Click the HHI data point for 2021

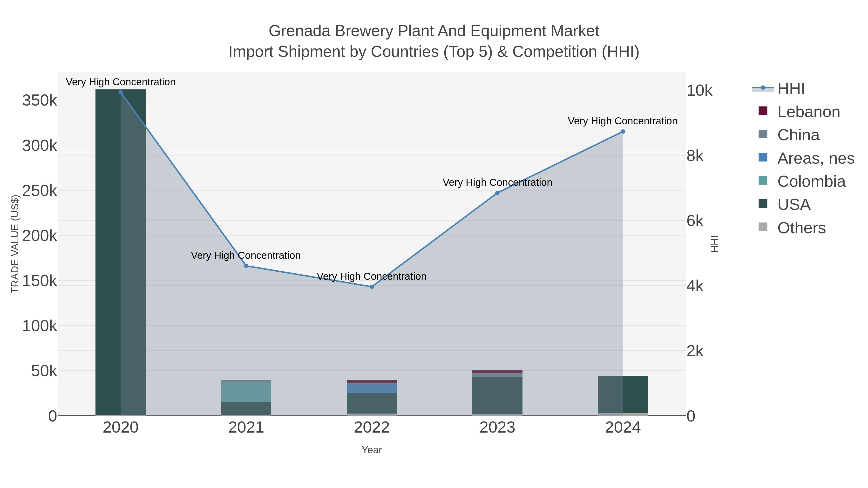point(246,266)
